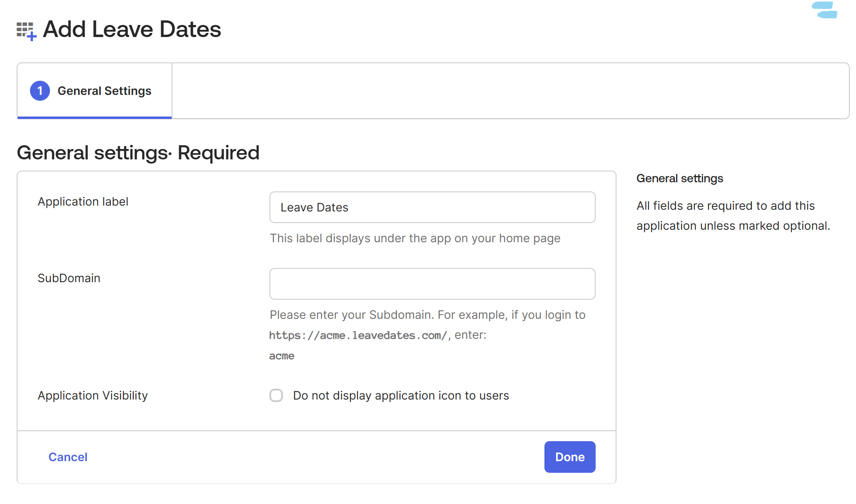Click the 'This label displays under the app' hint
Screen dimensions: 856x504
point(415,238)
